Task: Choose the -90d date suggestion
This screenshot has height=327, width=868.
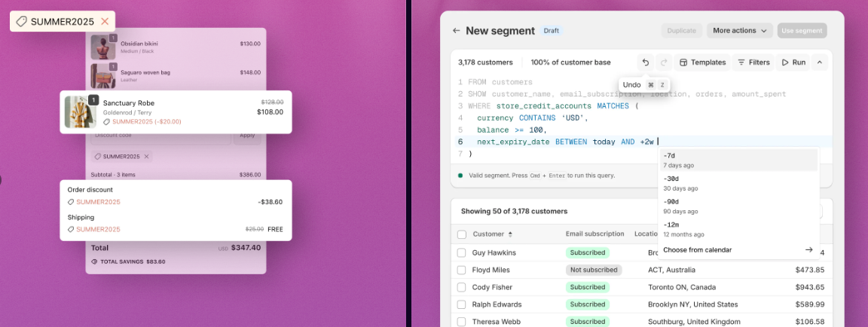Action: (x=737, y=206)
